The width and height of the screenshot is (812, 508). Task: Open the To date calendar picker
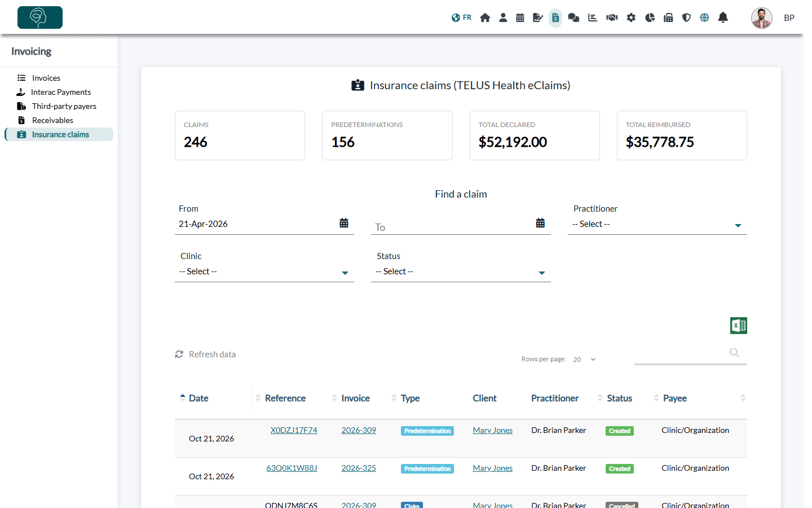click(x=540, y=223)
